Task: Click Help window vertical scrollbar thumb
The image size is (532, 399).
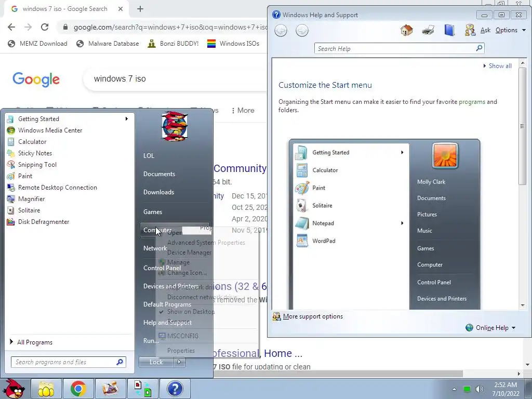Action: click(523, 126)
